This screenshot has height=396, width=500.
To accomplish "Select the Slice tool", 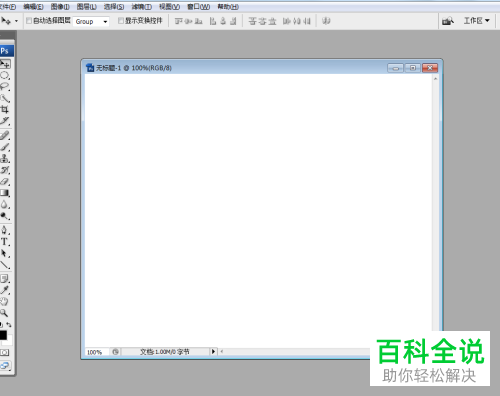I will point(5,121).
